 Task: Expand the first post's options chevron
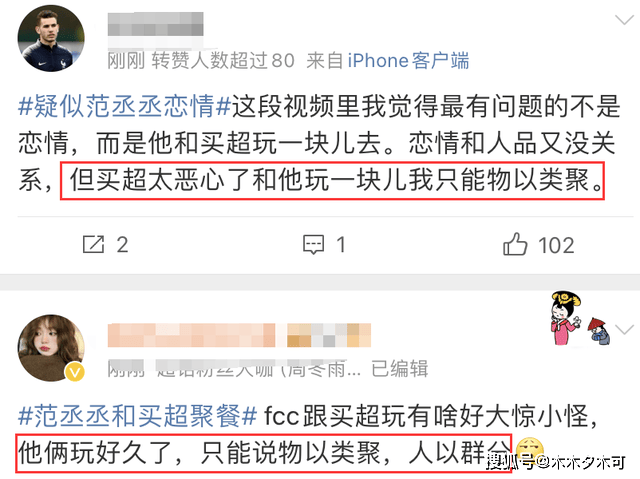(x=624, y=20)
